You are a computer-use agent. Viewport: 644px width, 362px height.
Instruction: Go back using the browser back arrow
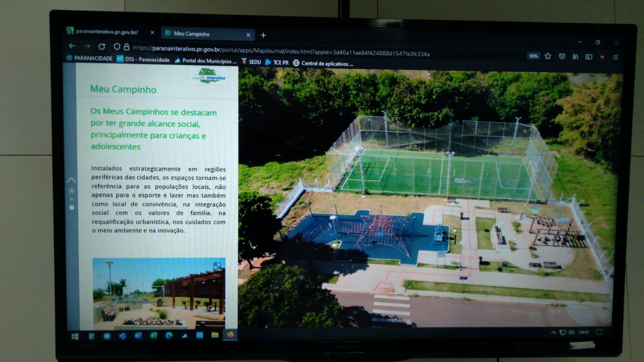click(72, 46)
